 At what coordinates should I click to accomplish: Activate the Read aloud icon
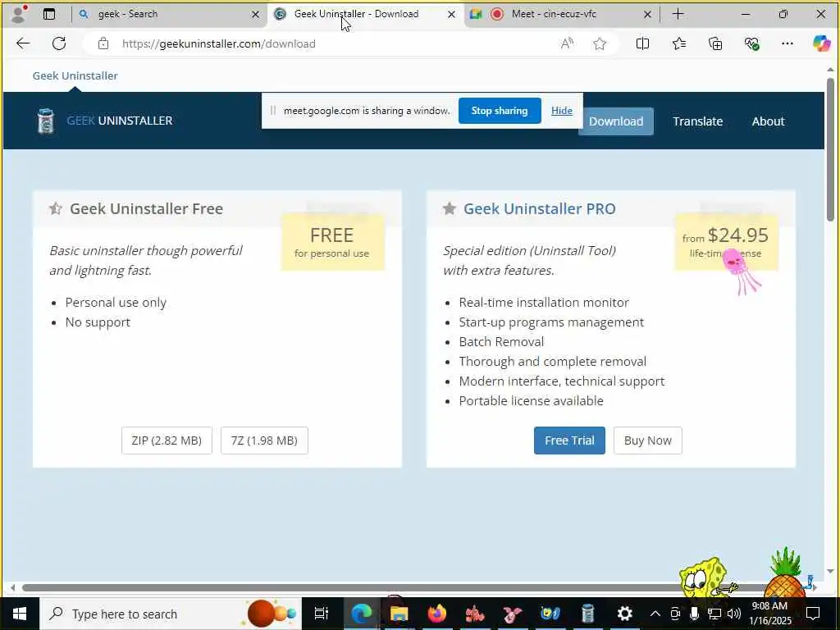coord(567,43)
